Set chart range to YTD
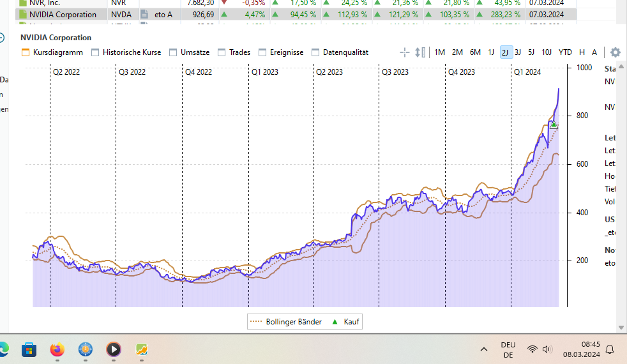The height and width of the screenshot is (364, 627). 565,52
